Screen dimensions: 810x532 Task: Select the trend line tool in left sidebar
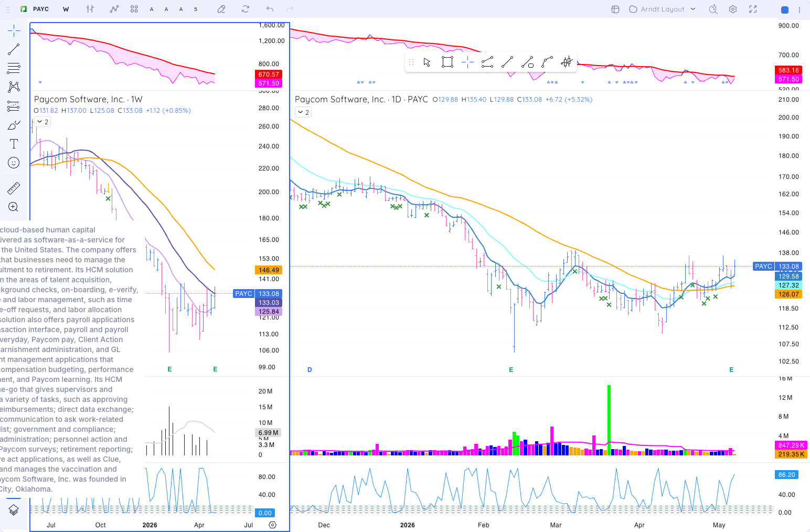(x=14, y=49)
